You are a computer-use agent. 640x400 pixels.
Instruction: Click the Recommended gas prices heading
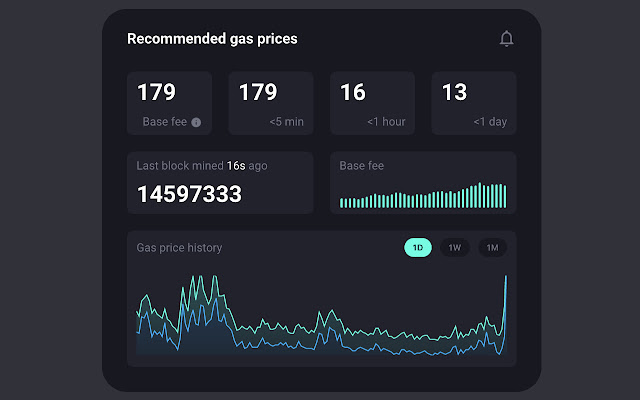click(212, 39)
